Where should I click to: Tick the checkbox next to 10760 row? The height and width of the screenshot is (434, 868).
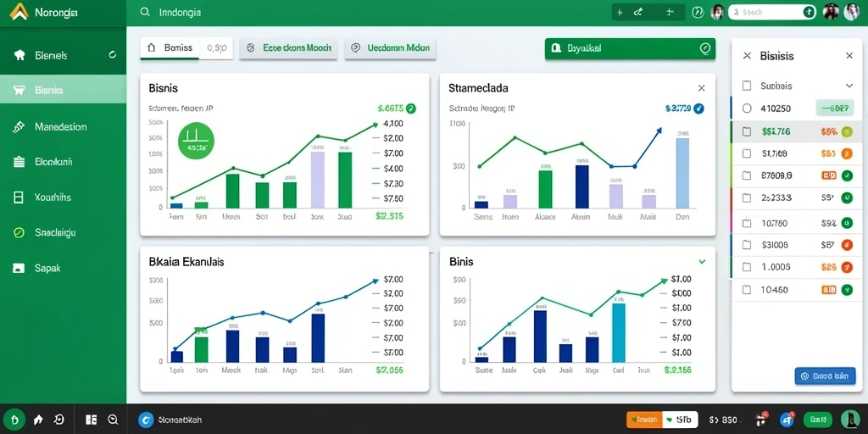click(746, 224)
